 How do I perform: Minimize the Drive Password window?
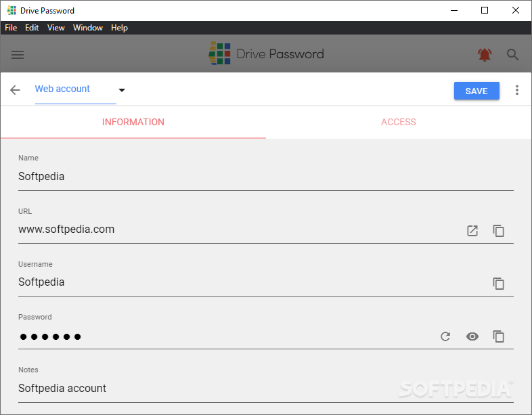[x=454, y=11]
